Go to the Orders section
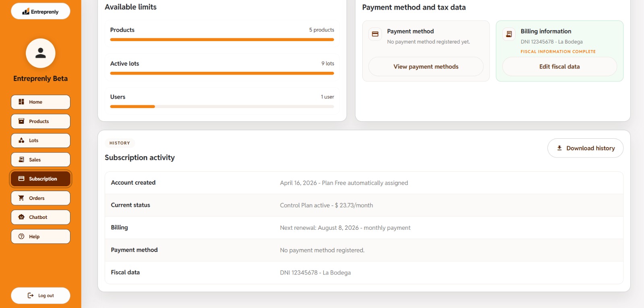This screenshot has height=308, width=644. (41, 198)
